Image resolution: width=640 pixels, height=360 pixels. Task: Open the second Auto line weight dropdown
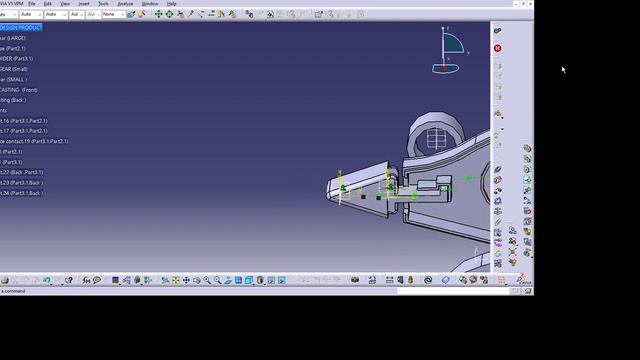click(56, 15)
